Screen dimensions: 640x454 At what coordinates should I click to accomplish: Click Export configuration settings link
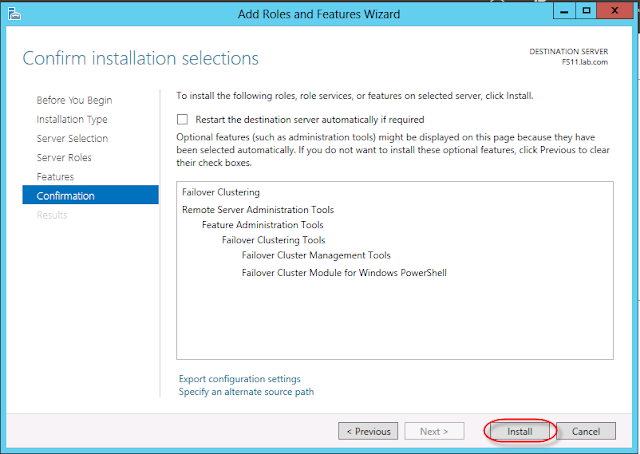coord(239,379)
